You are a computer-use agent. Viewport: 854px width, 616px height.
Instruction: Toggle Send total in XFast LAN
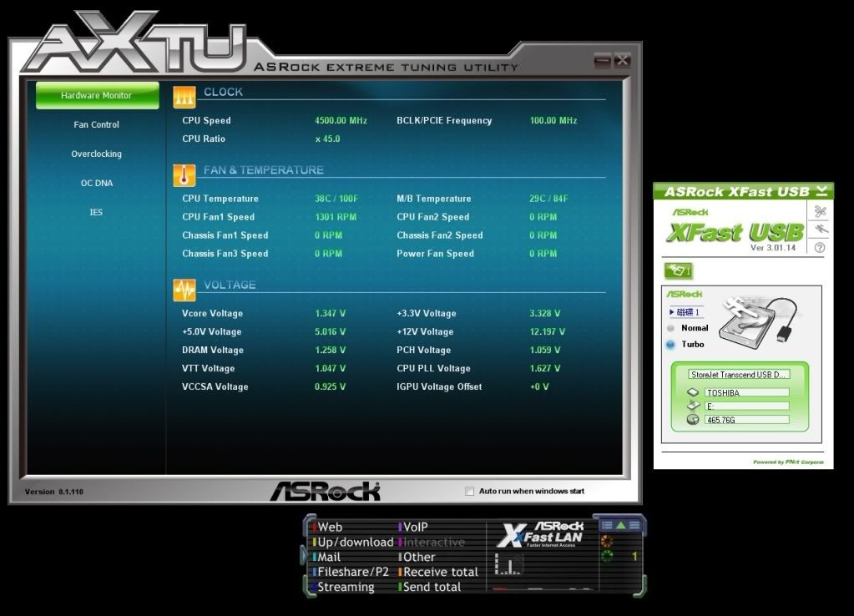430,587
